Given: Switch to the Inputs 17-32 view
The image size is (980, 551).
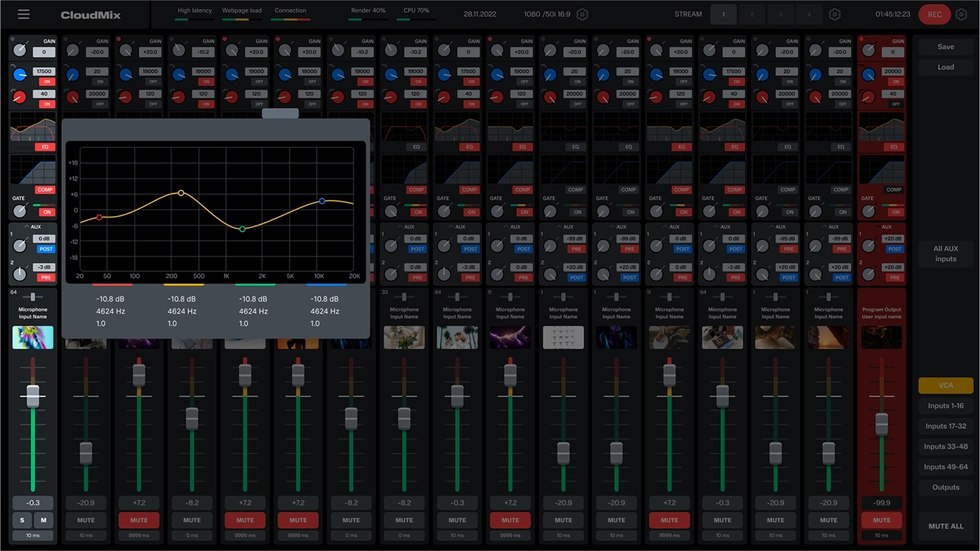Looking at the screenshot, I should 945,426.
